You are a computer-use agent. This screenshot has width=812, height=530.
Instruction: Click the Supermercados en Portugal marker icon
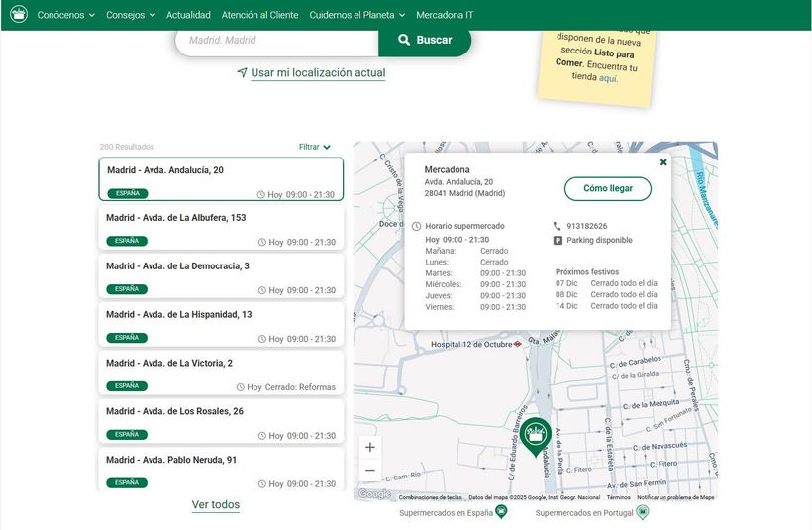[x=642, y=512]
